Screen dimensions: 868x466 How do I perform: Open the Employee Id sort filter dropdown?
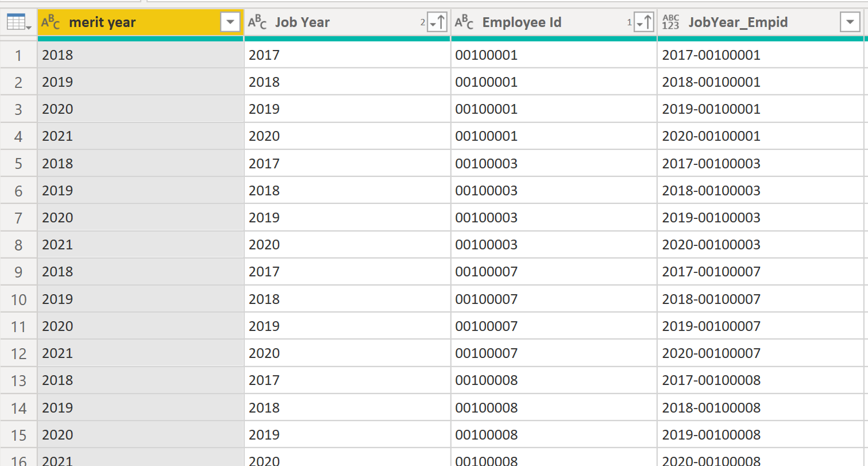[644, 23]
